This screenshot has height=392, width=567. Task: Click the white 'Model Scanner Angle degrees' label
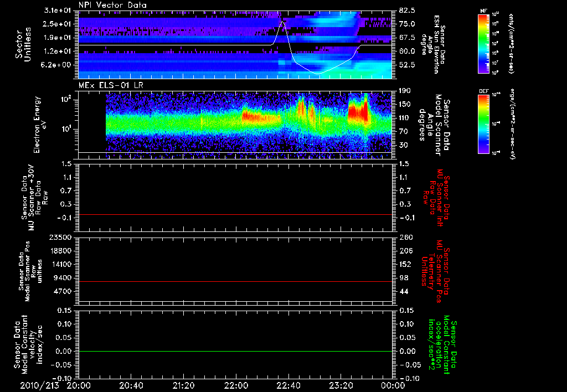434,125
